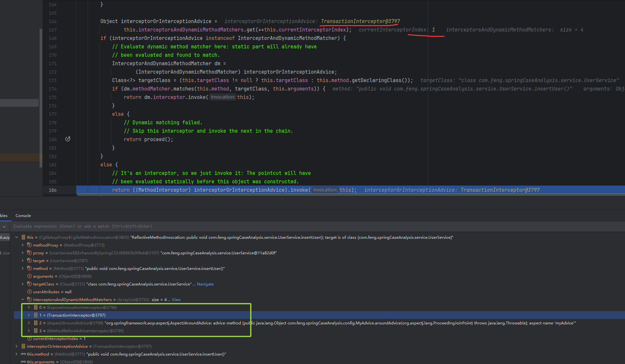Click the recursive call icon on line 180
The image size is (625, 364).
point(68,139)
